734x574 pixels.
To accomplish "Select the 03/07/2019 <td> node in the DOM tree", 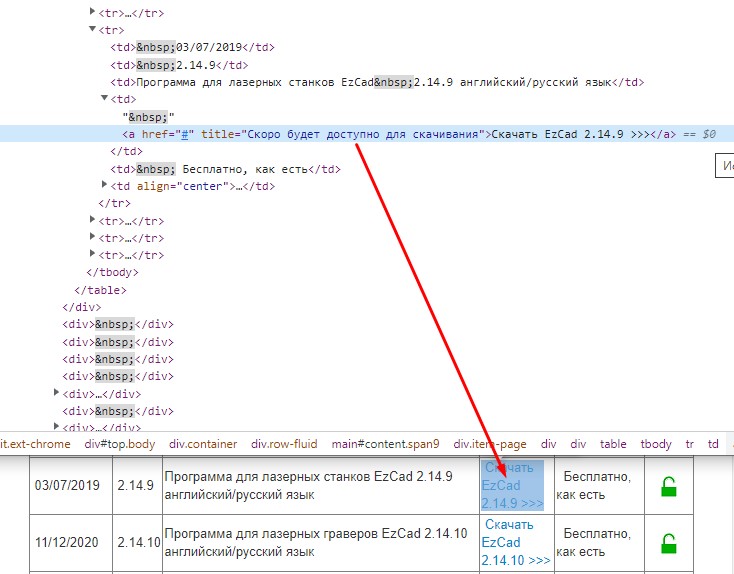I will [x=191, y=47].
